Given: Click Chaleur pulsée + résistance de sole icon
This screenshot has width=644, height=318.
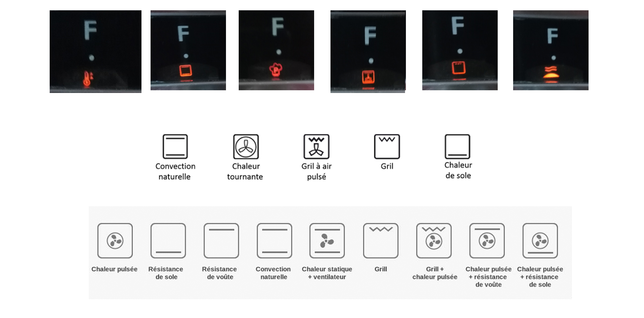Looking at the screenshot, I should click(x=540, y=241).
